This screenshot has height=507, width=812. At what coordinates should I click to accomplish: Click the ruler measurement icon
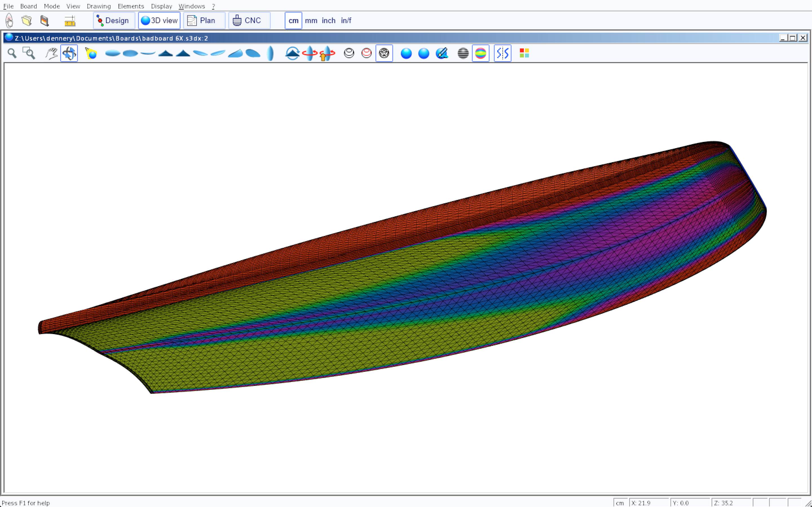[70, 21]
